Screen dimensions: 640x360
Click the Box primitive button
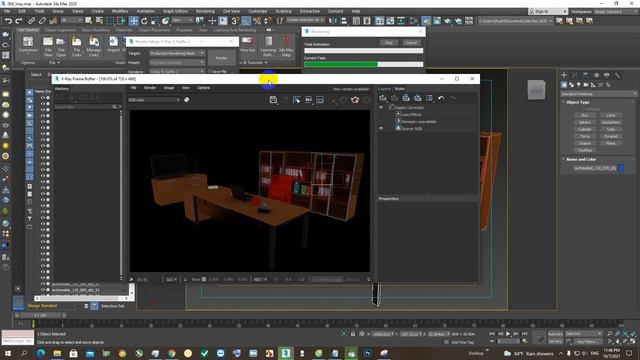coord(584,116)
